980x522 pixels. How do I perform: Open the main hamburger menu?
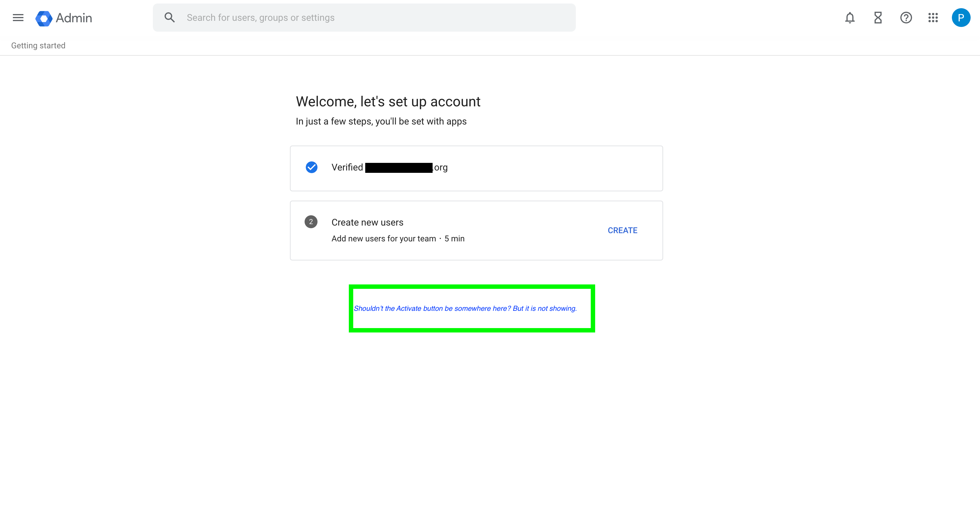point(18,18)
